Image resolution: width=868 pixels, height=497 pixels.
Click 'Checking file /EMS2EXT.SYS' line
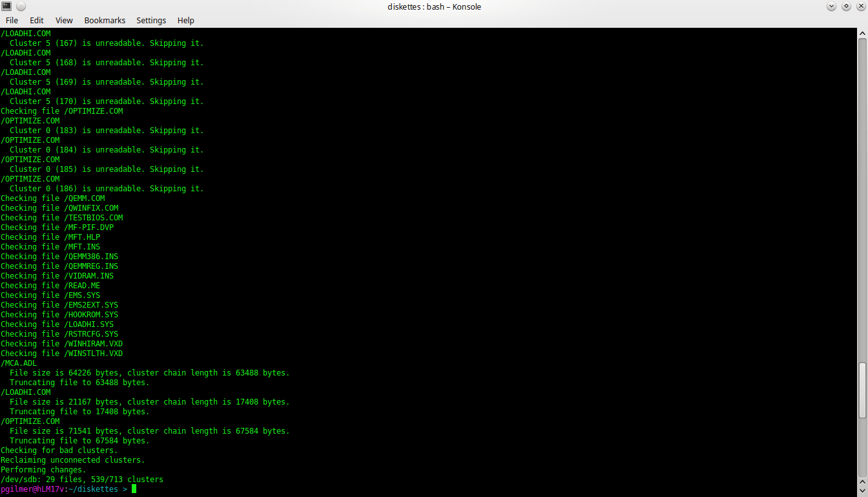[x=59, y=305]
